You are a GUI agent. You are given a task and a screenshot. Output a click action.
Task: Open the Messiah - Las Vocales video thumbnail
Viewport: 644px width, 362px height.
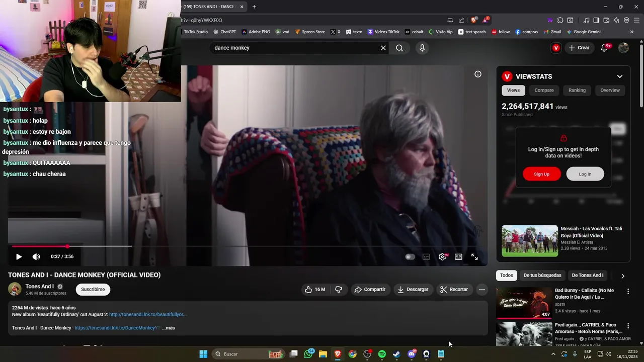[530, 241]
